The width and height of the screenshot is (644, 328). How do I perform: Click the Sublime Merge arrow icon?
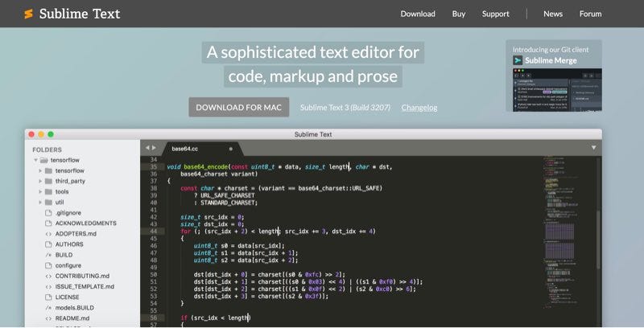[x=518, y=60]
